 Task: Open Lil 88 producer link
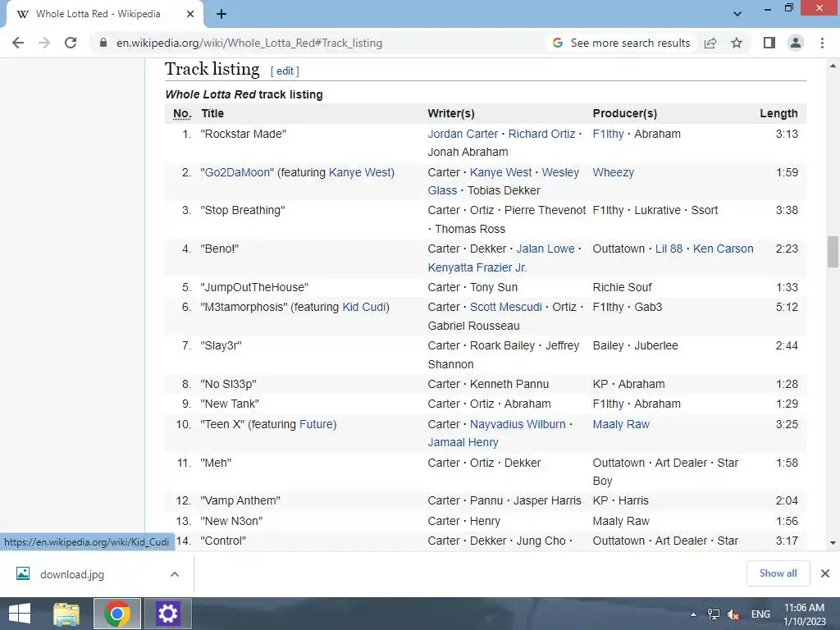(x=669, y=249)
